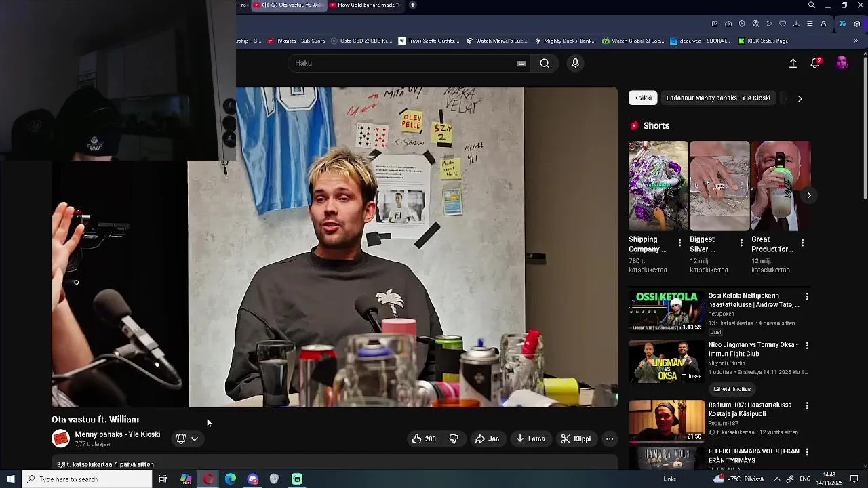Click taskbar weather -7°C Pilvistä

click(x=738, y=479)
